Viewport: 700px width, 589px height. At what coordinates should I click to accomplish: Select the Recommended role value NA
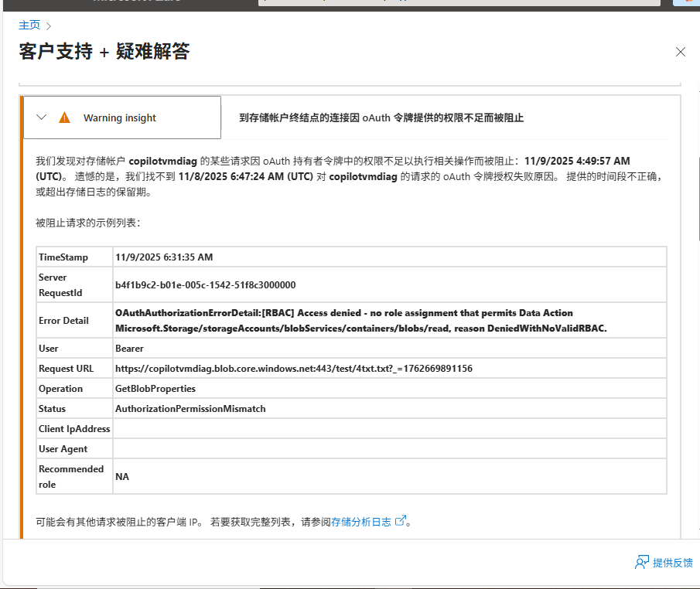122,477
